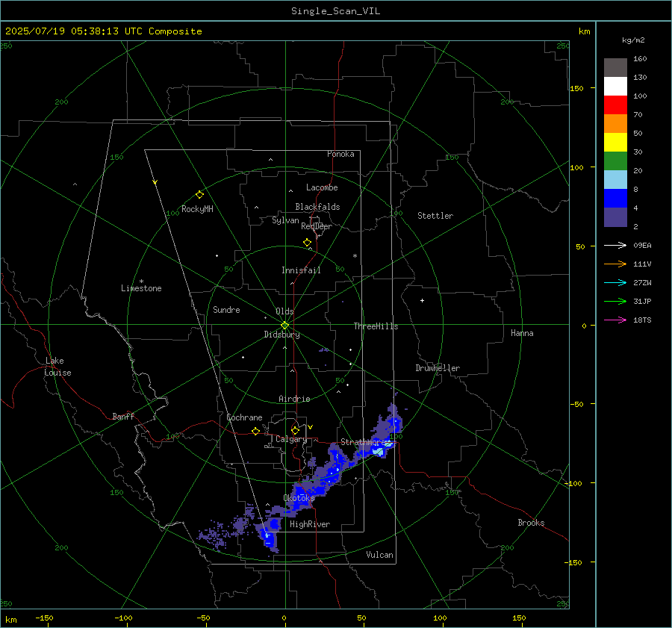This screenshot has height=628, width=672.
Task: Click the orange 70 kg/m2 color swatch
Action: point(615,123)
